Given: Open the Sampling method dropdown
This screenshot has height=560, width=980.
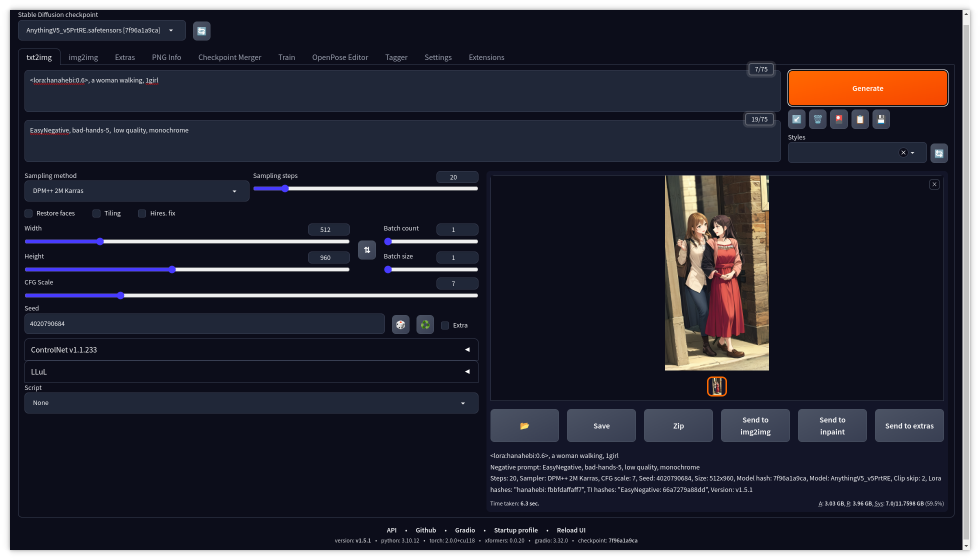Looking at the screenshot, I should 136,191.
